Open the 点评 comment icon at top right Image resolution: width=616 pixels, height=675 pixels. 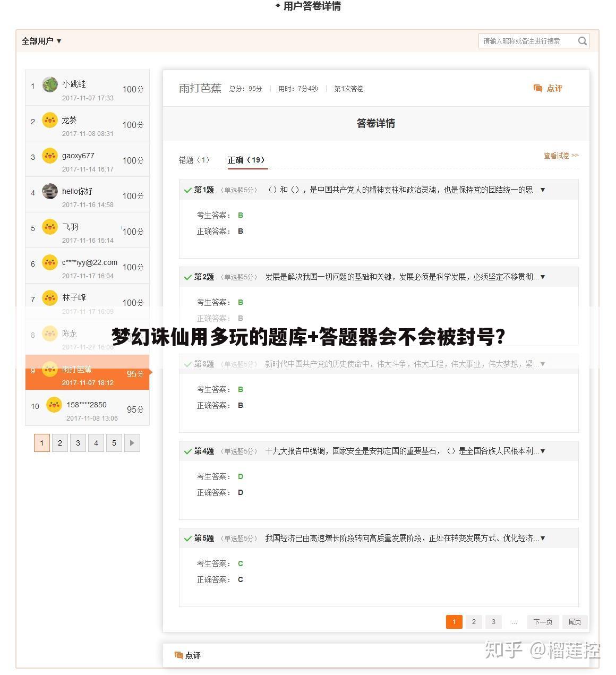click(538, 88)
